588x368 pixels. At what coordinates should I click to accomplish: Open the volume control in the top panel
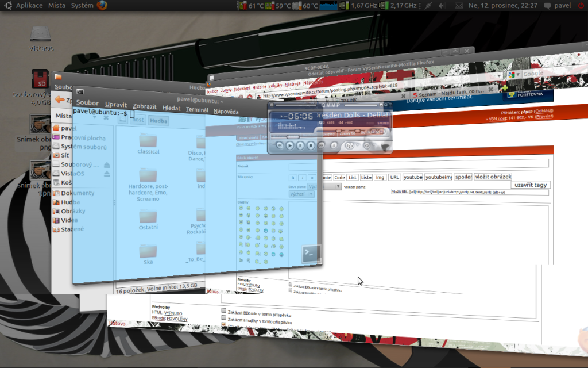point(442,6)
